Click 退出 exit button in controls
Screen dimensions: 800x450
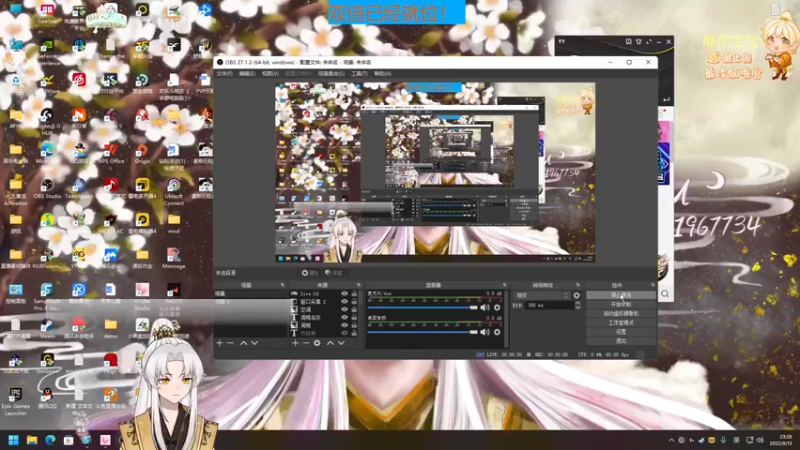pos(621,341)
